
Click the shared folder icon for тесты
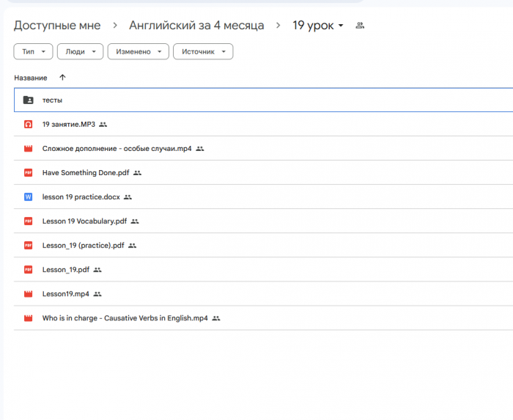(28, 100)
